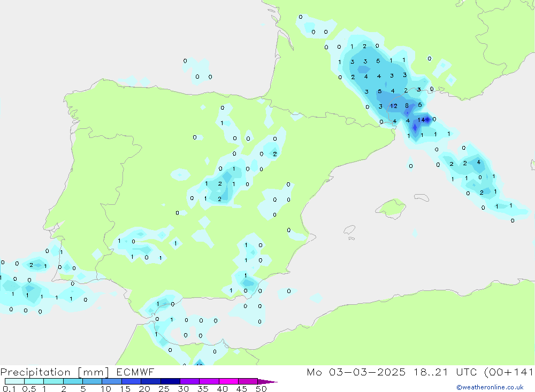
Task: Click the legend swatch between 30 and 35
Action: click(189, 381)
